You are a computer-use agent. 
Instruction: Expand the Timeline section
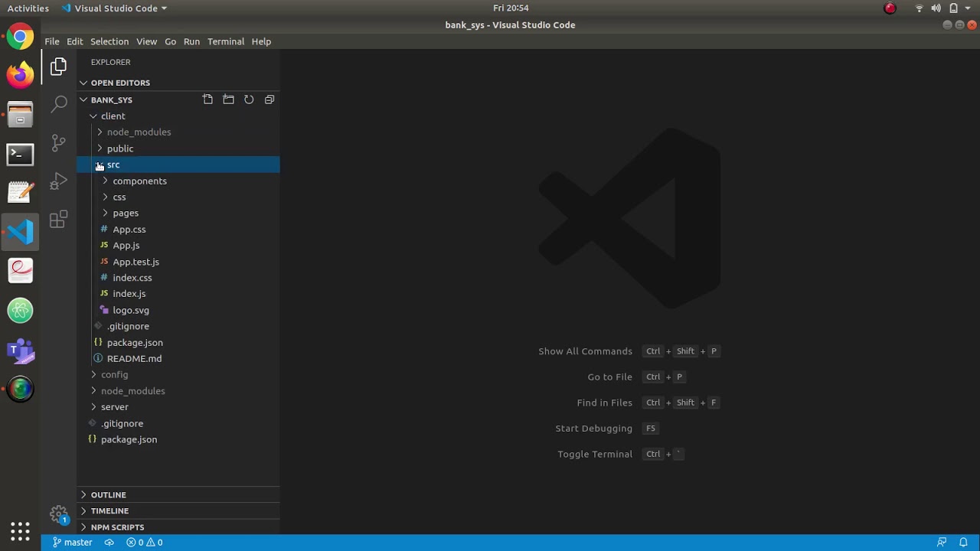178,511
